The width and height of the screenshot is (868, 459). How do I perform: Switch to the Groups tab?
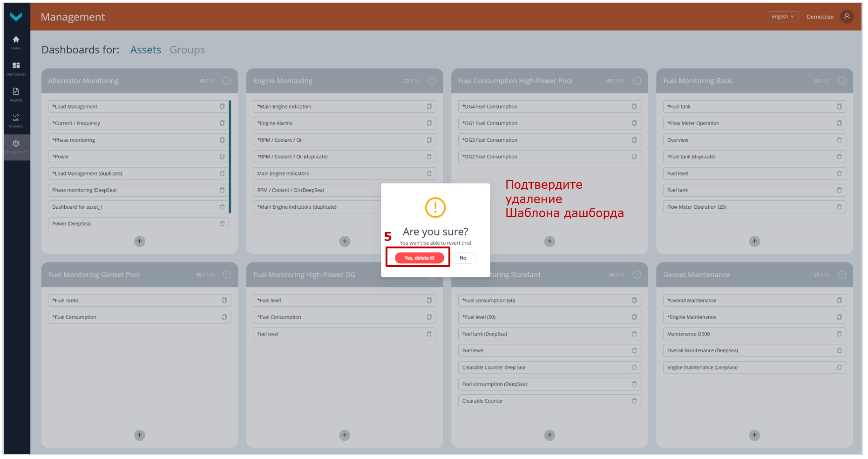[x=187, y=50]
